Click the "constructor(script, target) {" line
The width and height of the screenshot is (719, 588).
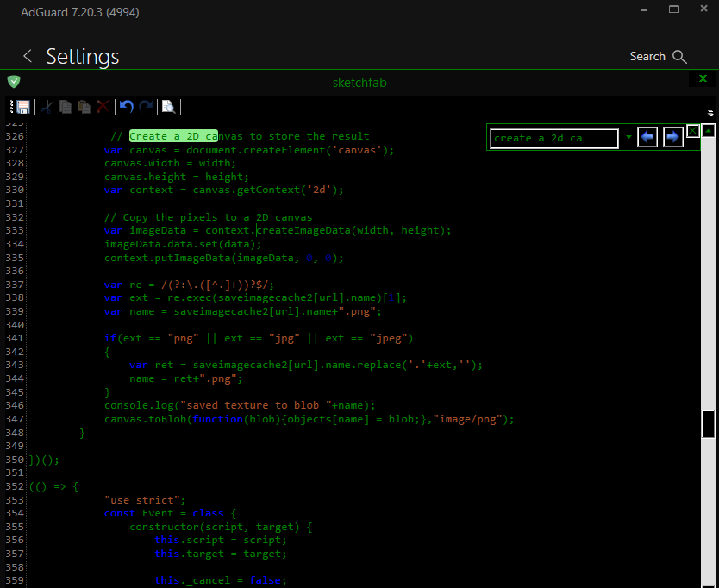point(221,527)
